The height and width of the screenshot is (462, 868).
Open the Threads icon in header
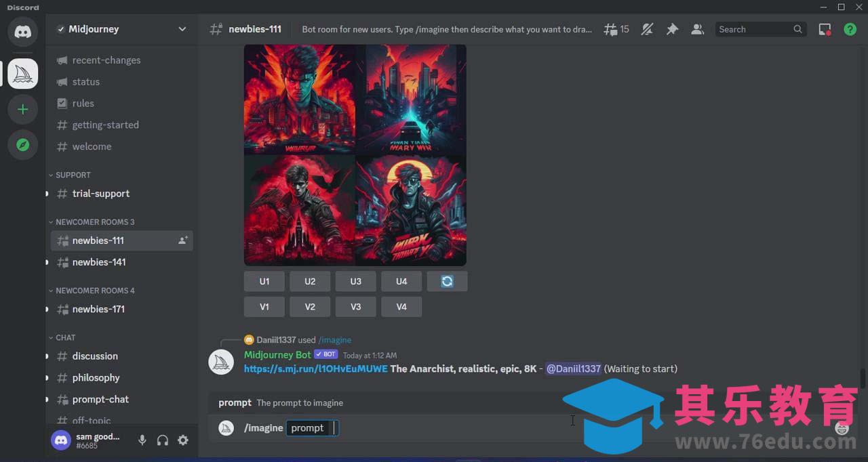click(x=616, y=29)
